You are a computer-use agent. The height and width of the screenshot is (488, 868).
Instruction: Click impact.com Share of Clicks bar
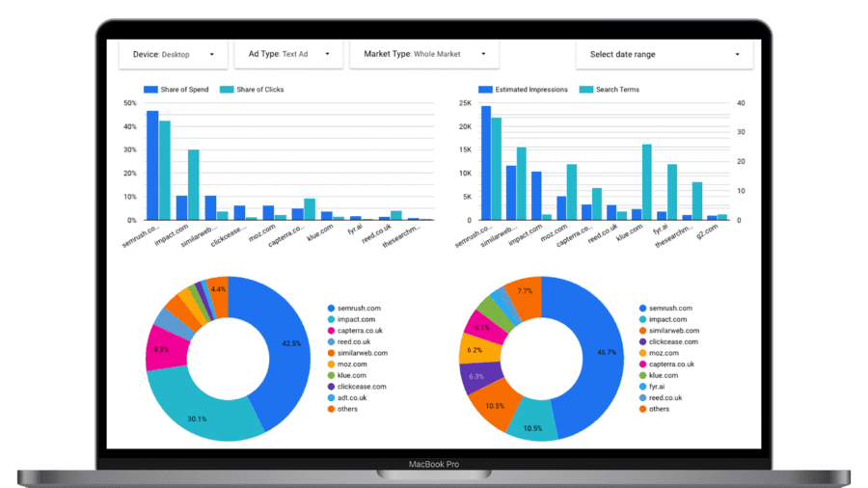(x=193, y=185)
